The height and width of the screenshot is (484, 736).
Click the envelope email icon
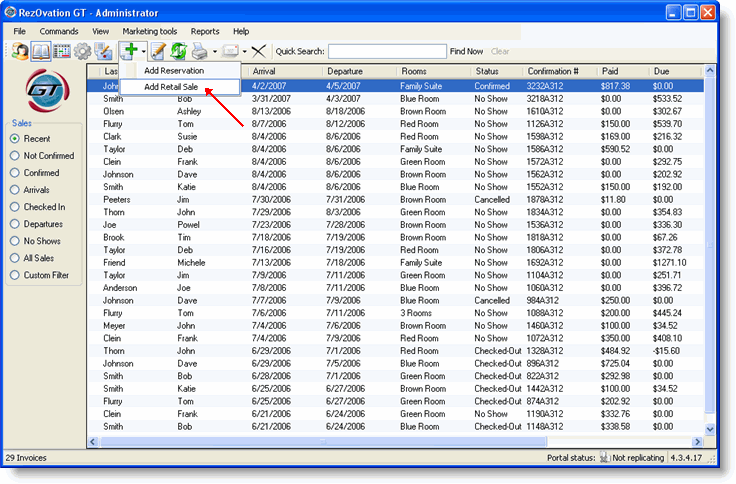point(230,51)
